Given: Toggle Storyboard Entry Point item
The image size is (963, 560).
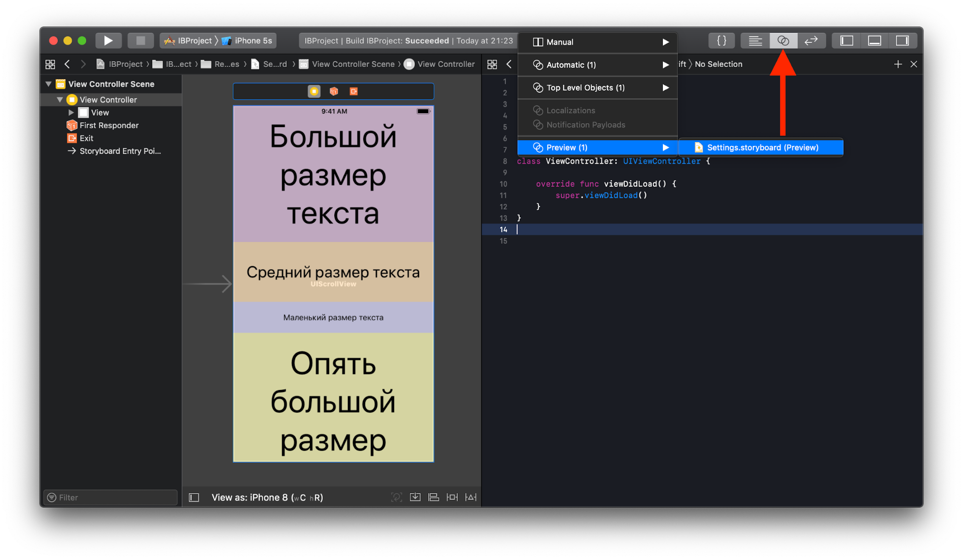Looking at the screenshot, I should pos(113,151).
